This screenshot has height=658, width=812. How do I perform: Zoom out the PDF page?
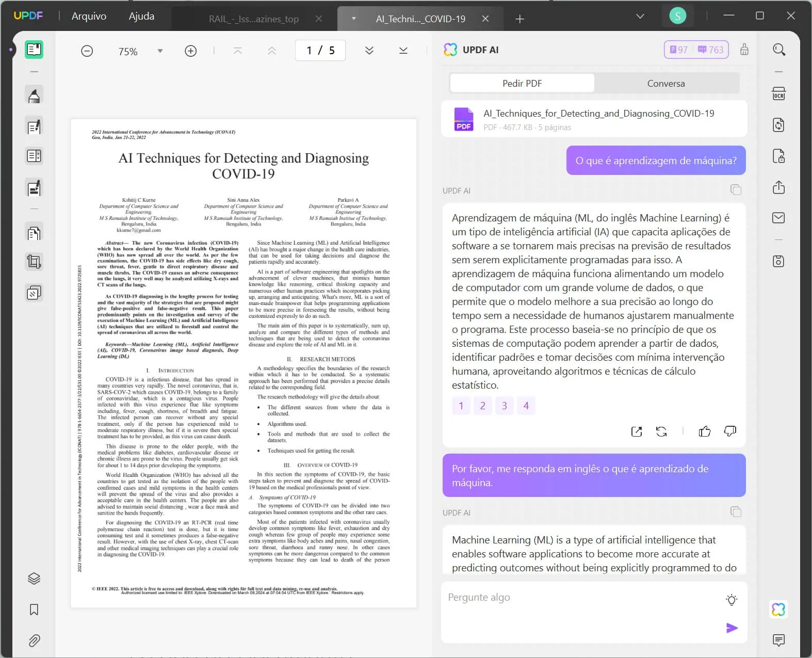coord(87,51)
